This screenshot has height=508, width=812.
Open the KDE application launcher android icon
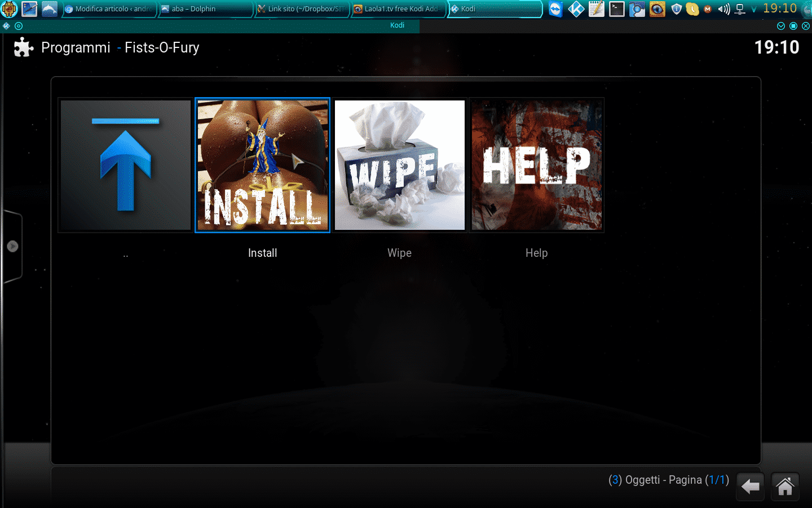tap(10, 9)
